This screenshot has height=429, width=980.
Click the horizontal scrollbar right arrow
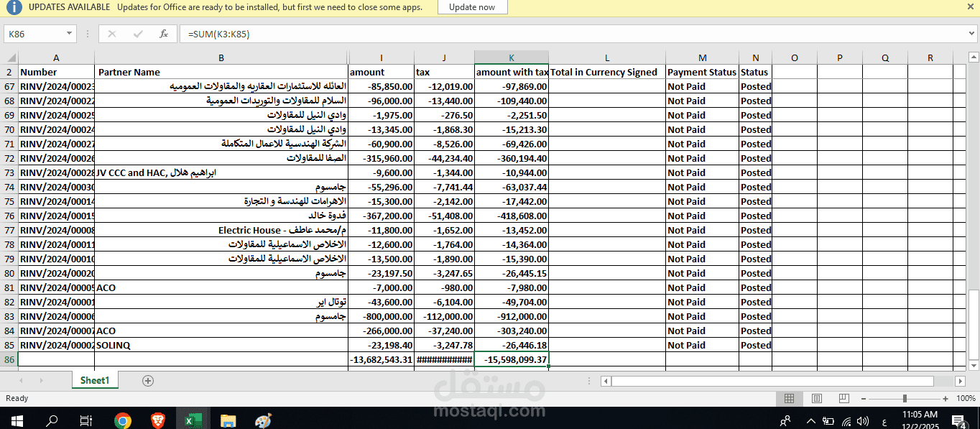[x=958, y=381]
